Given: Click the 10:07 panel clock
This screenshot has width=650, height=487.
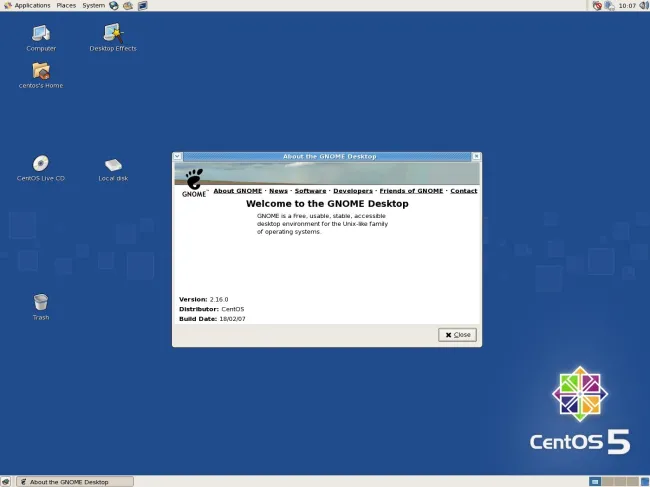Looking at the screenshot, I should 627,5.
